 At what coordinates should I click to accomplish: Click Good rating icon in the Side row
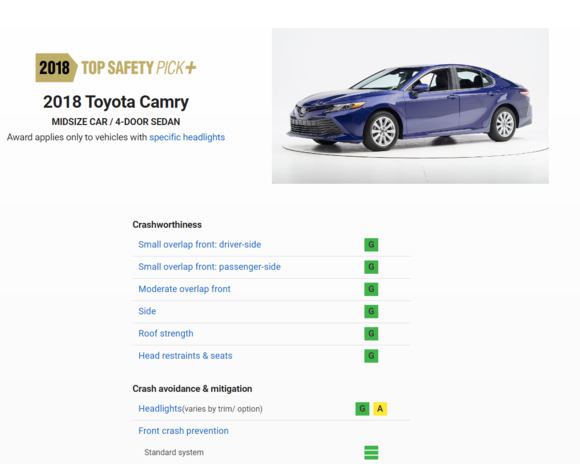pyautogui.click(x=371, y=311)
